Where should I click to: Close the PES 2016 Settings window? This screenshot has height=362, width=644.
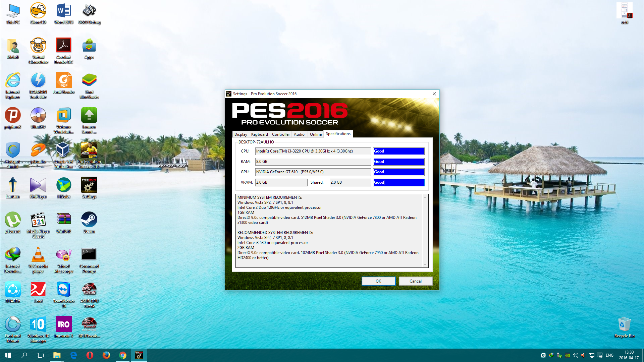[434, 94]
